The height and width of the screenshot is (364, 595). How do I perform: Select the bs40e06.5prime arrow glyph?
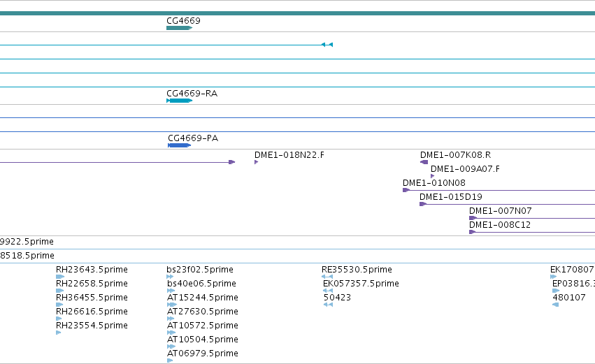click(x=171, y=291)
